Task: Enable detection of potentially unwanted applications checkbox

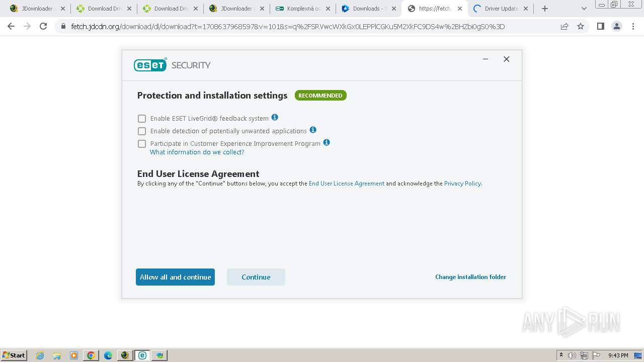Action: tap(142, 131)
